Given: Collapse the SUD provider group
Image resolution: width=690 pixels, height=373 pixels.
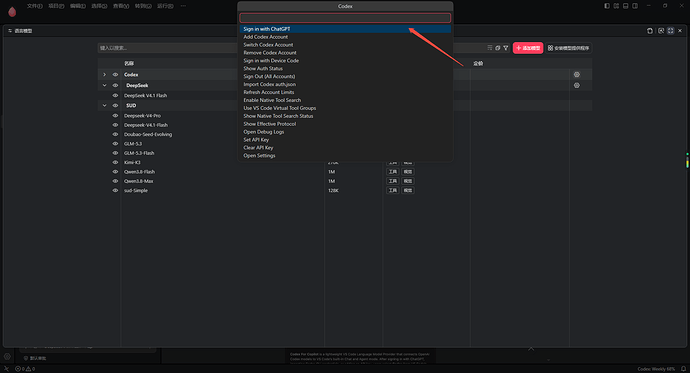Looking at the screenshot, I should click(104, 106).
